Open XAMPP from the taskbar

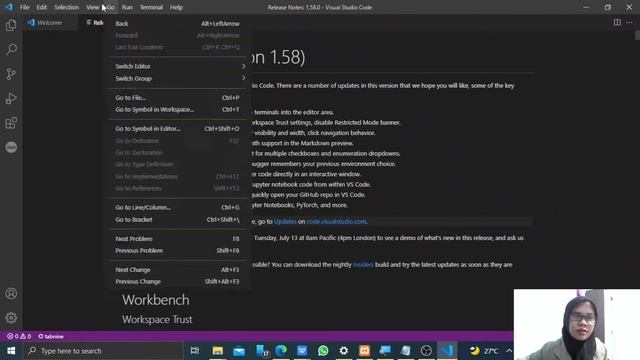[x=364, y=351]
